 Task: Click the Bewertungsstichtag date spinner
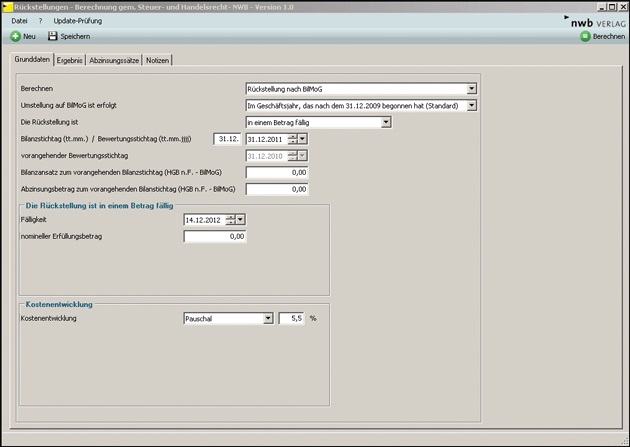point(292,139)
